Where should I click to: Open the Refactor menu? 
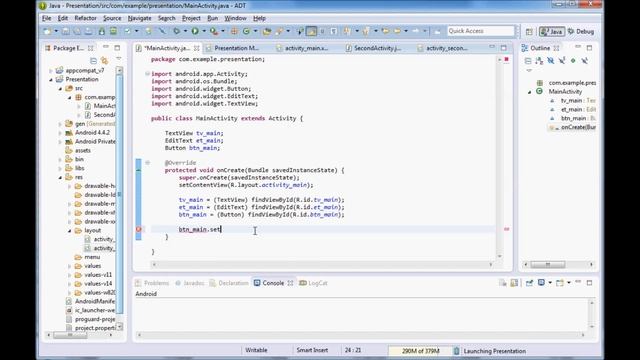85,18
